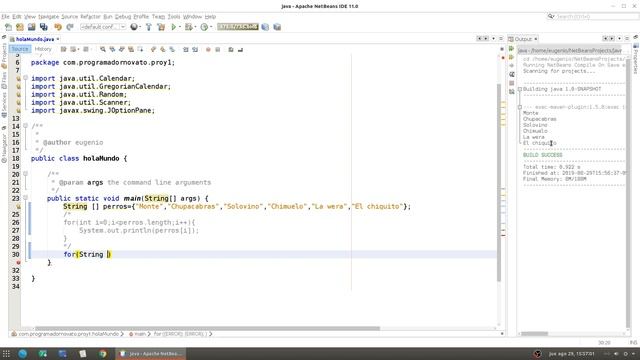The image size is (640, 360).
Task: Open the Navigate menu
Action: coord(49,17)
